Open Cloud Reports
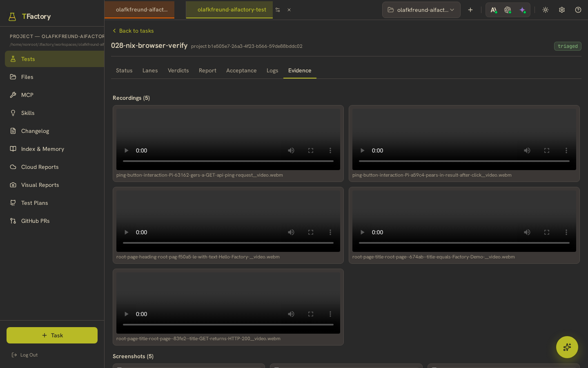 tap(55, 167)
